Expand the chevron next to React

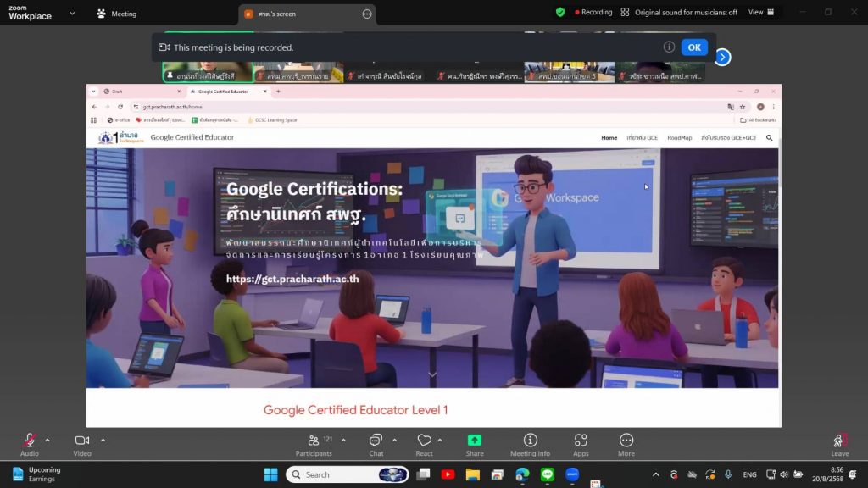click(440, 441)
